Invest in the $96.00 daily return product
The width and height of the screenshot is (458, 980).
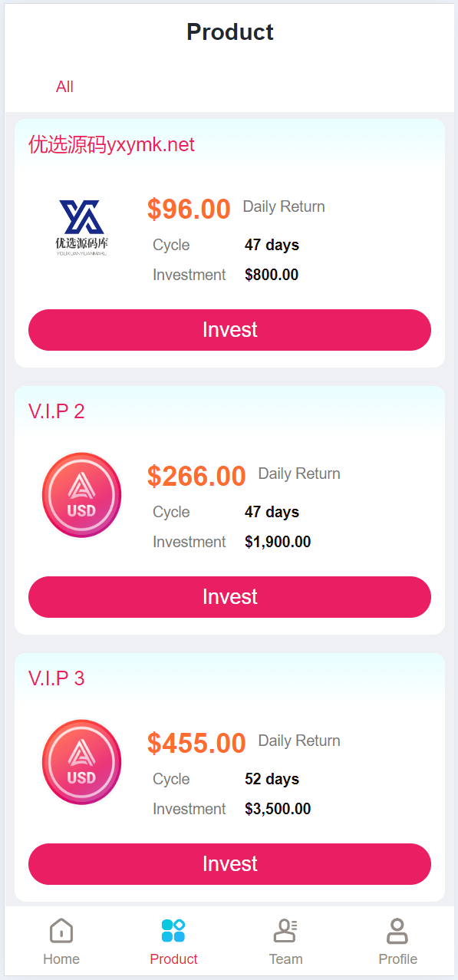(x=229, y=330)
